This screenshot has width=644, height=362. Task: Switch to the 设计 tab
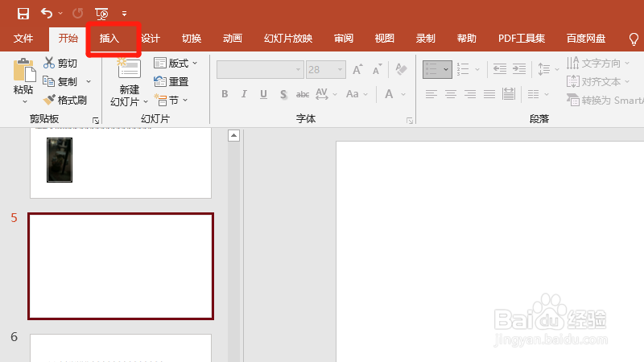tap(151, 39)
